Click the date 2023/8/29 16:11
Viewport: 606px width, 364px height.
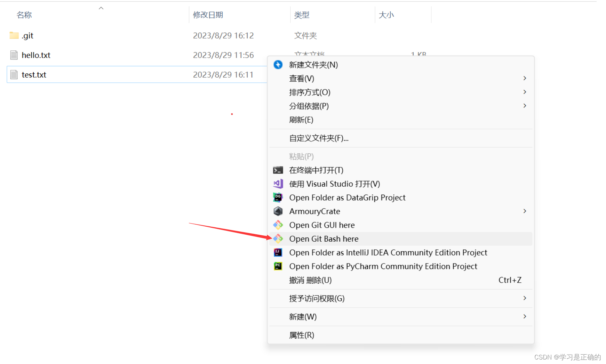coord(223,75)
